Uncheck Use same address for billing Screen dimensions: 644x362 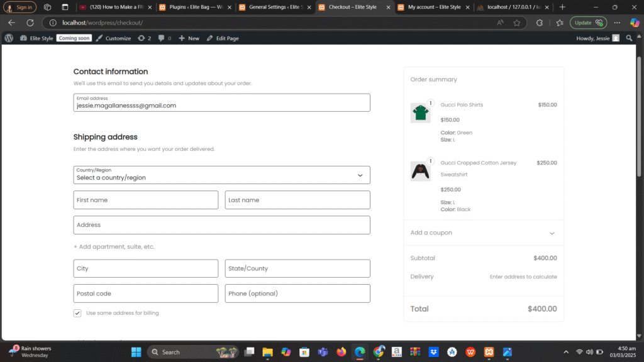click(x=77, y=313)
